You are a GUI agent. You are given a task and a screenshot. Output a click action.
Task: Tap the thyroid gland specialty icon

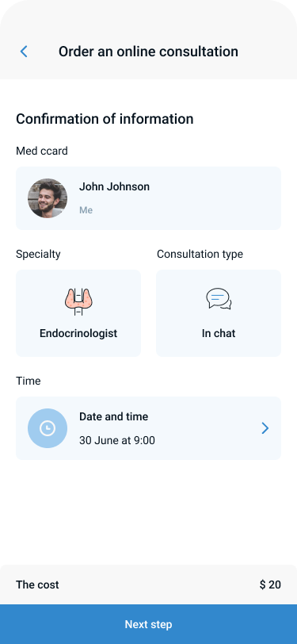tap(78, 302)
